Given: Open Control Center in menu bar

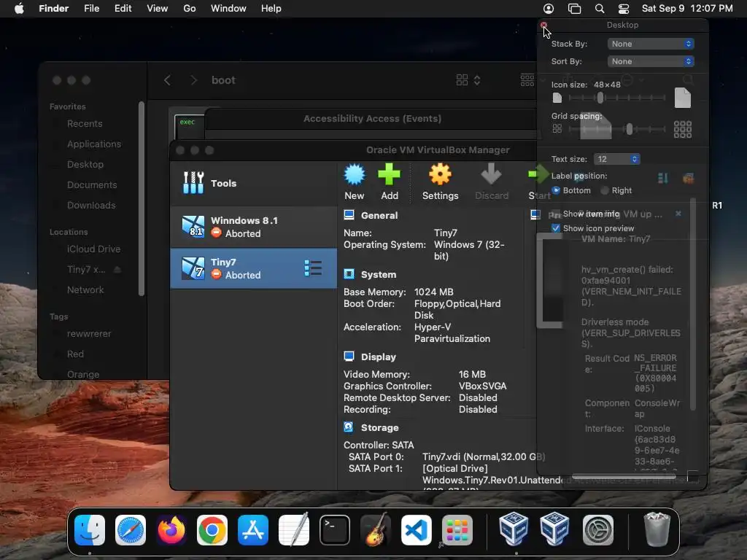Looking at the screenshot, I should point(624,9).
